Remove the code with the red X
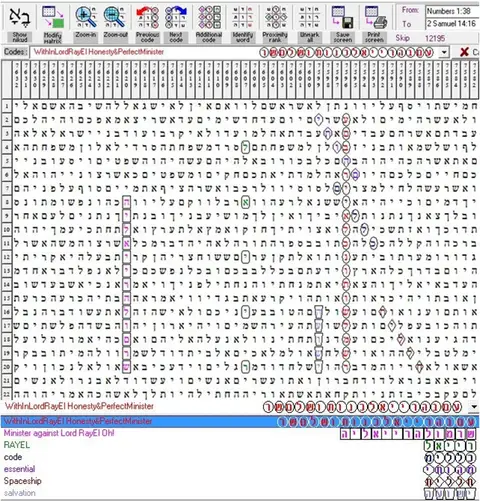The width and height of the screenshot is (480, 501). 464,52
